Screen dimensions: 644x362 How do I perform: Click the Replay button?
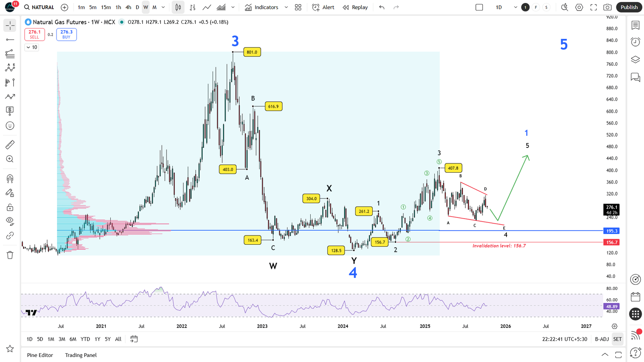(355, 7)
